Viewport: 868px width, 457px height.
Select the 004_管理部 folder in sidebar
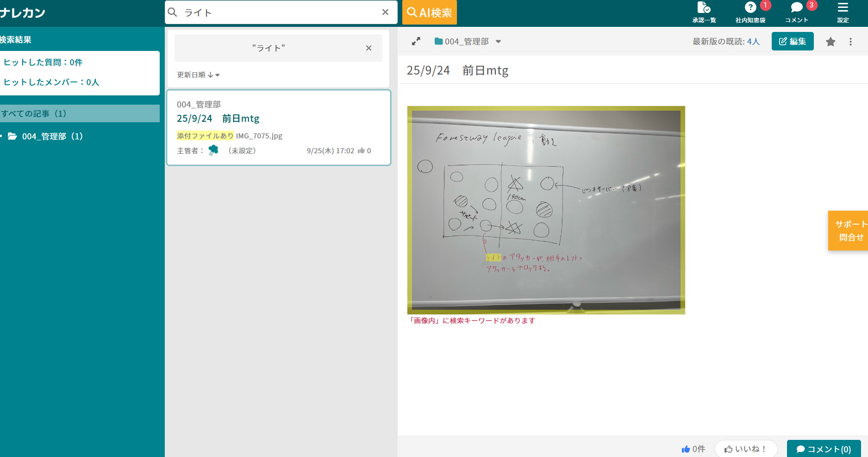(x=52, y=137)
